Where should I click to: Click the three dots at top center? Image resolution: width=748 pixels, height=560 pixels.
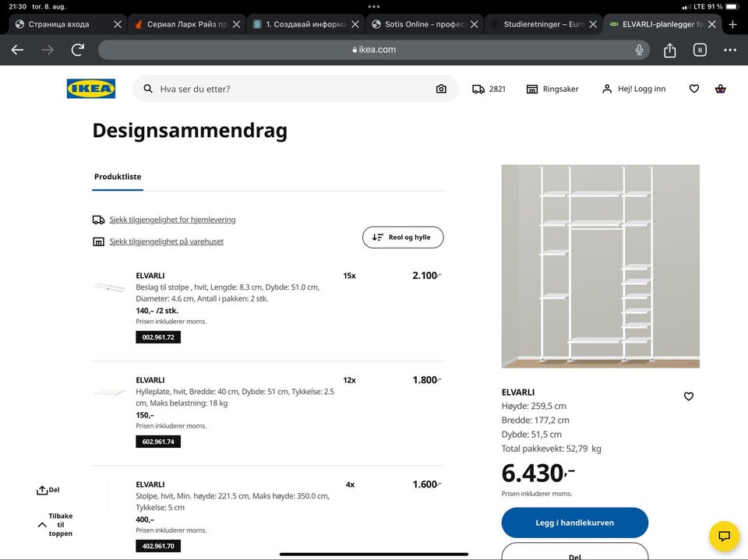[x=374, y=7]
